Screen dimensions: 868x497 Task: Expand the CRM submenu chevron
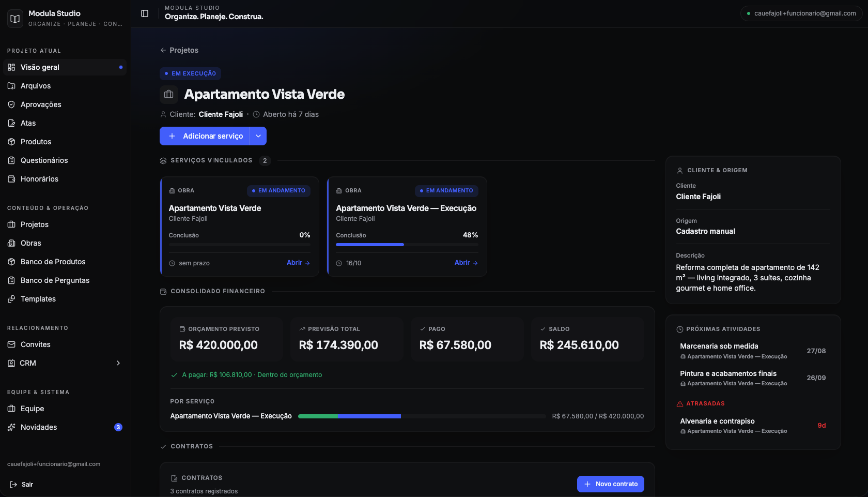point(118,363)
